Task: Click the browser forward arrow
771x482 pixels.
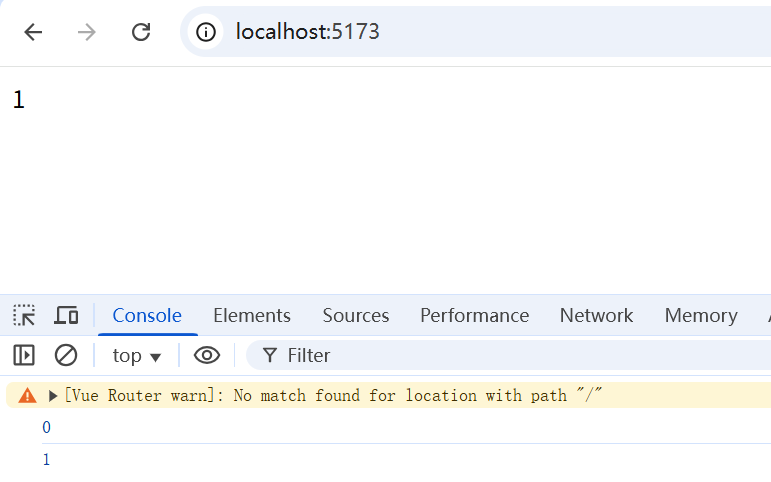Action: click(x=87, y=32)
